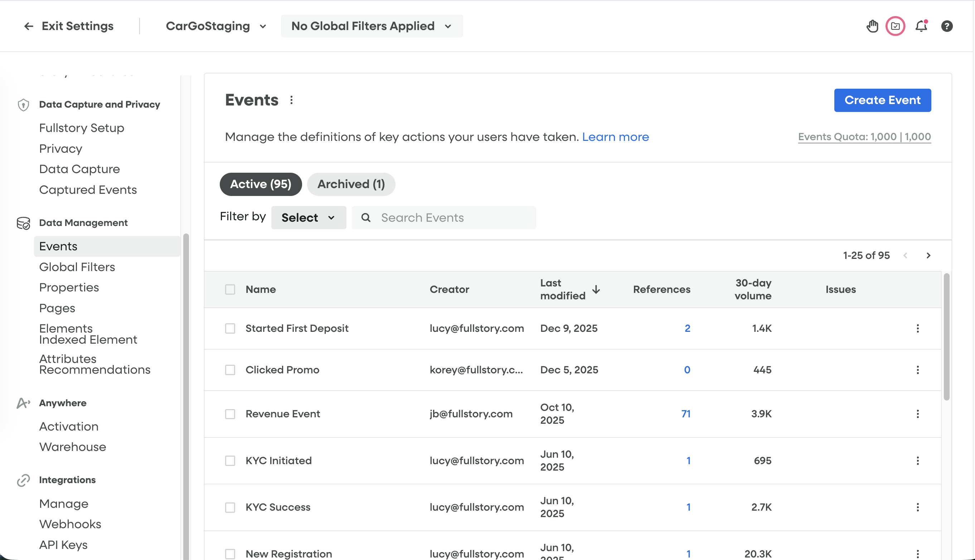
Task: Go to next page of events
Action: pos(928,255)
